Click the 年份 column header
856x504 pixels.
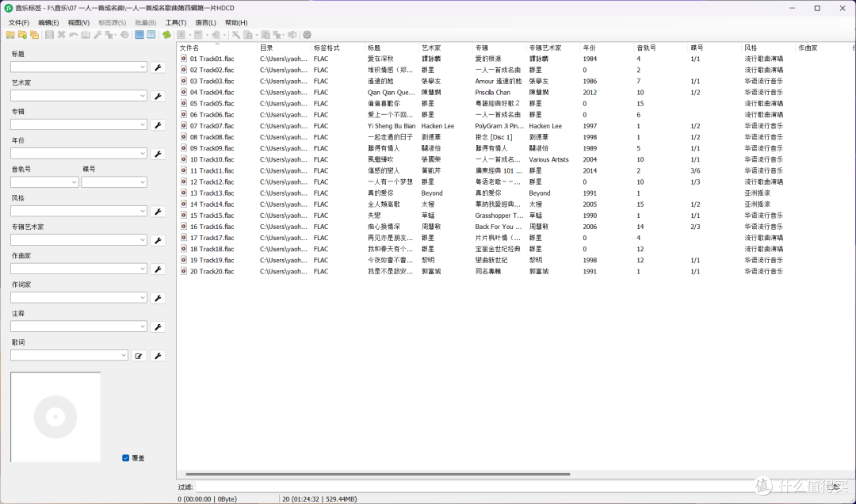tap(594, 48)
